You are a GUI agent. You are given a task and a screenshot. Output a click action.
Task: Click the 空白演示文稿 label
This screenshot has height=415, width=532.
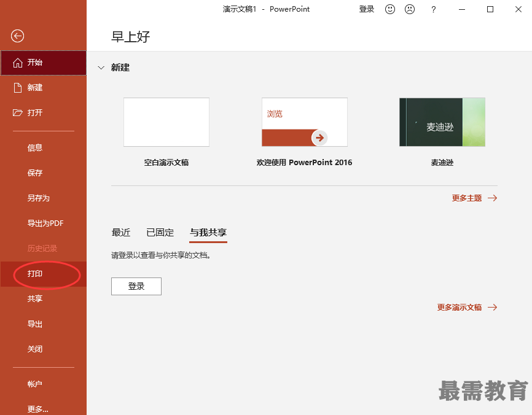tap(166, 163)
